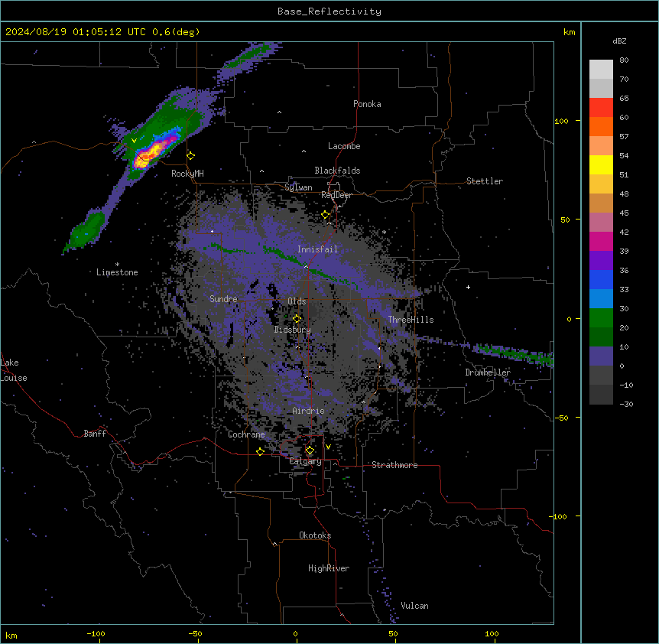
Task: Click the Base_Reflectivity title text
Action: point(329,11)
